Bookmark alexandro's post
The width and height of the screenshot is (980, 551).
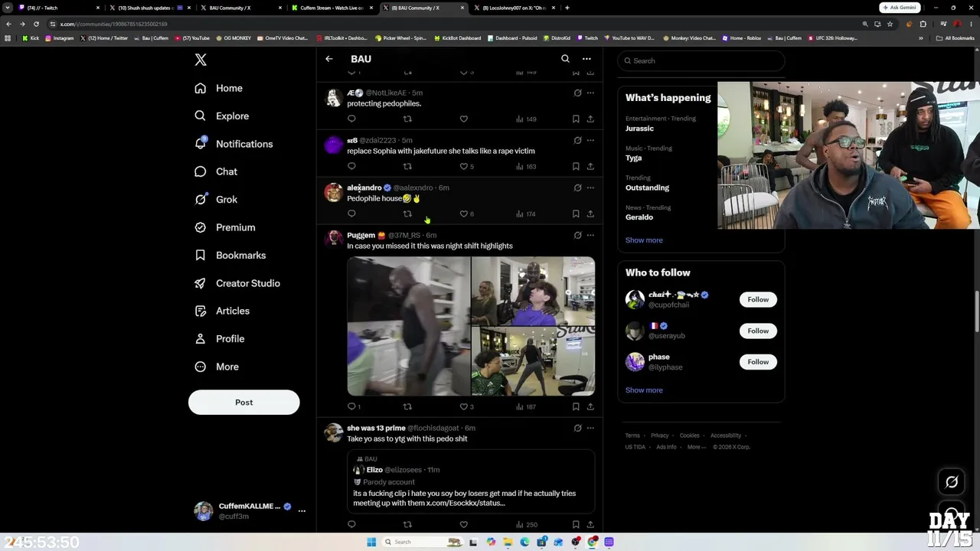click(x=576, y=214)
